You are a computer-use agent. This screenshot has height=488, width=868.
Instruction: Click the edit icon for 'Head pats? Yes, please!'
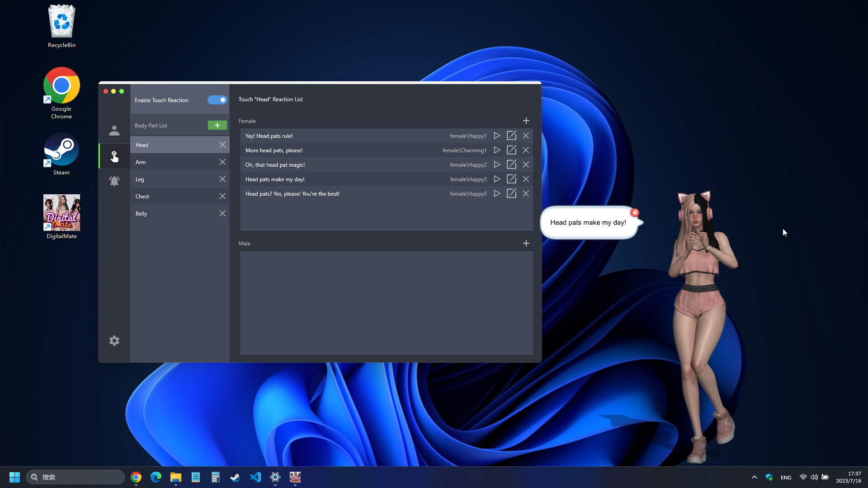click(x=511, y=193)
